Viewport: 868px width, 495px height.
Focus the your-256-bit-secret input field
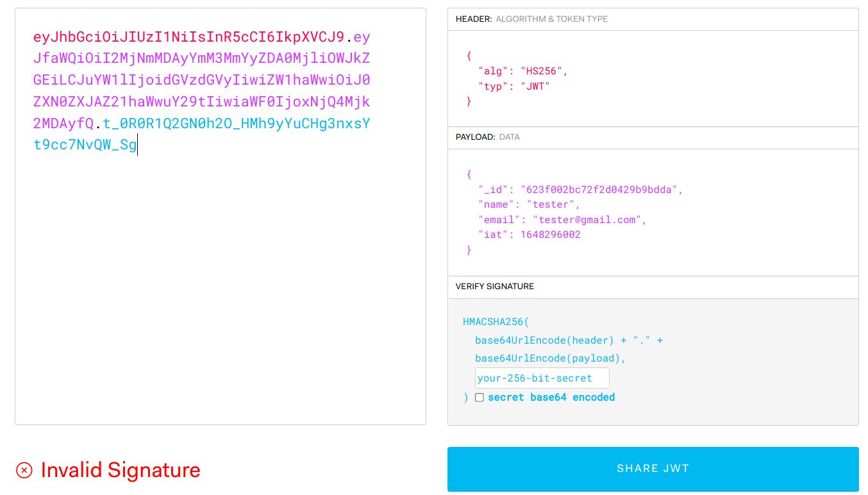coord(542,378)
